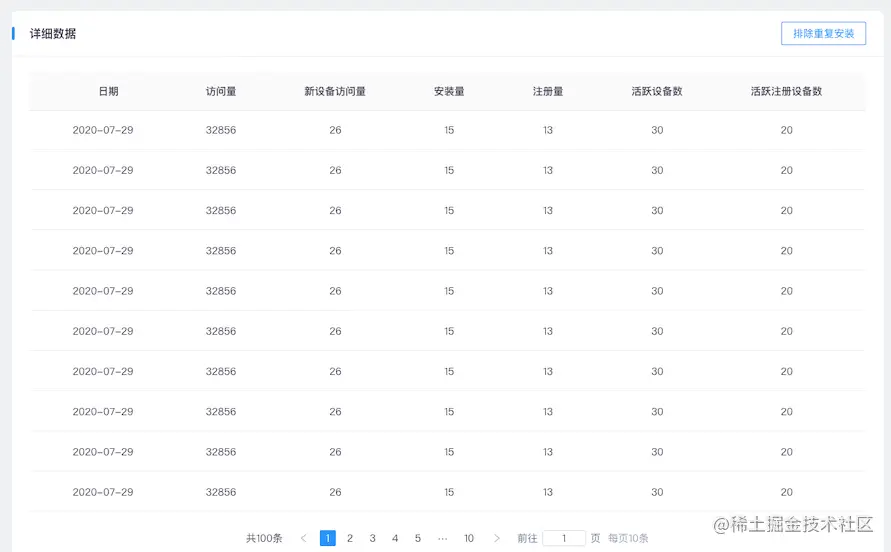891x552 pixels.
Task: Click the 活跃设备数 column header
Action: tap(657, 91)
